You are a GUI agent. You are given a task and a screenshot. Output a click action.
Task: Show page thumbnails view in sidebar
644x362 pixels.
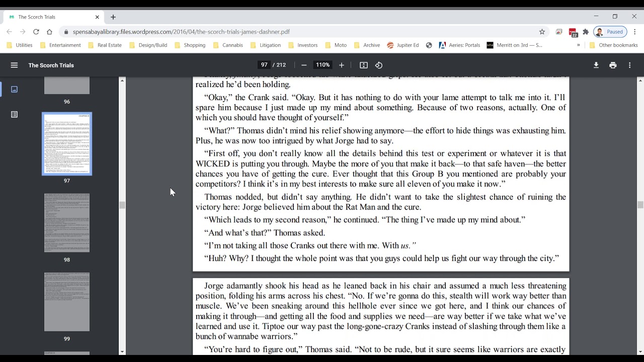[14, 89]
